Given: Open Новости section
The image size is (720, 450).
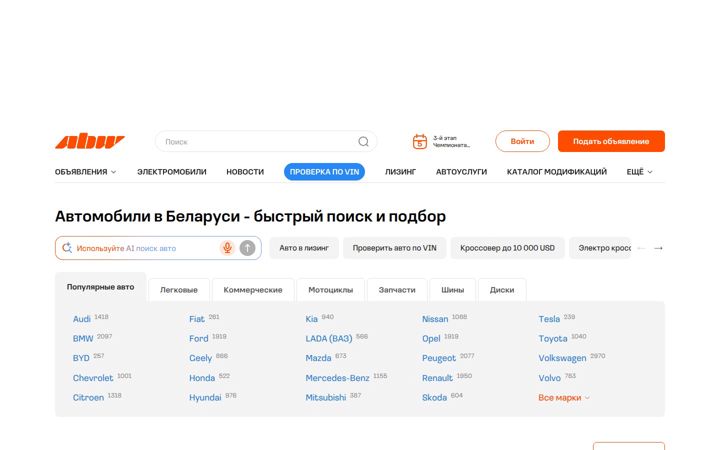Looking at the screenshot, I should click(x=245, y=172).
